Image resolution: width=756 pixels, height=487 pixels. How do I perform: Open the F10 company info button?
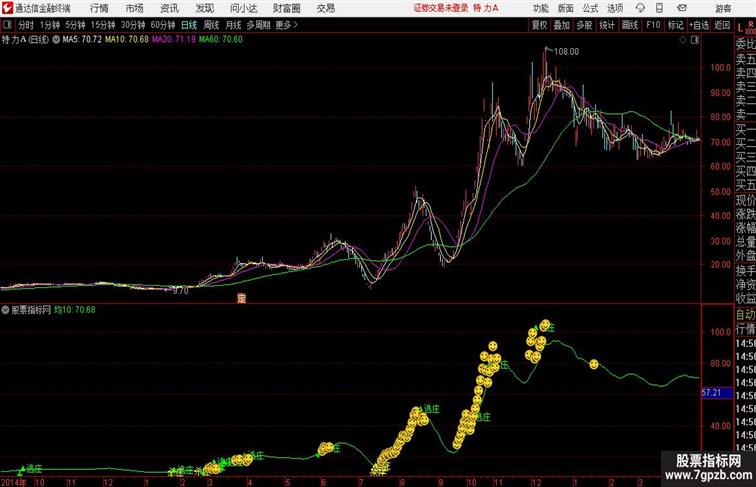click(653, 25)
